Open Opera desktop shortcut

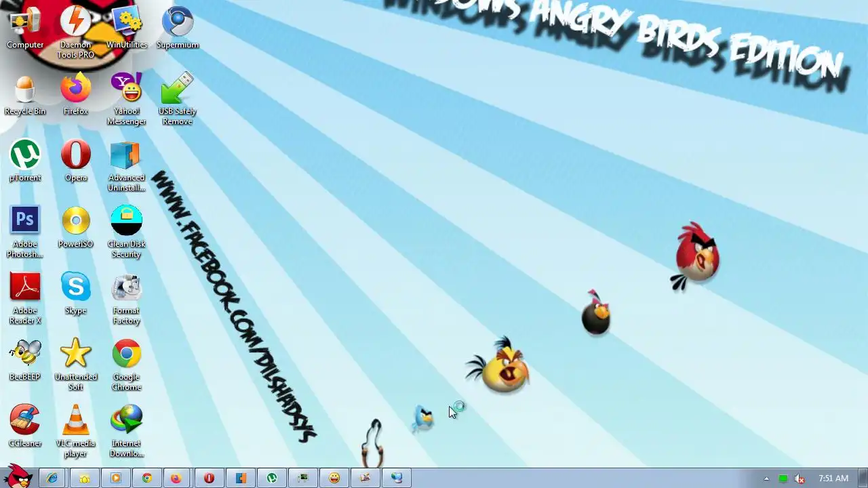(x=75, y=161)
